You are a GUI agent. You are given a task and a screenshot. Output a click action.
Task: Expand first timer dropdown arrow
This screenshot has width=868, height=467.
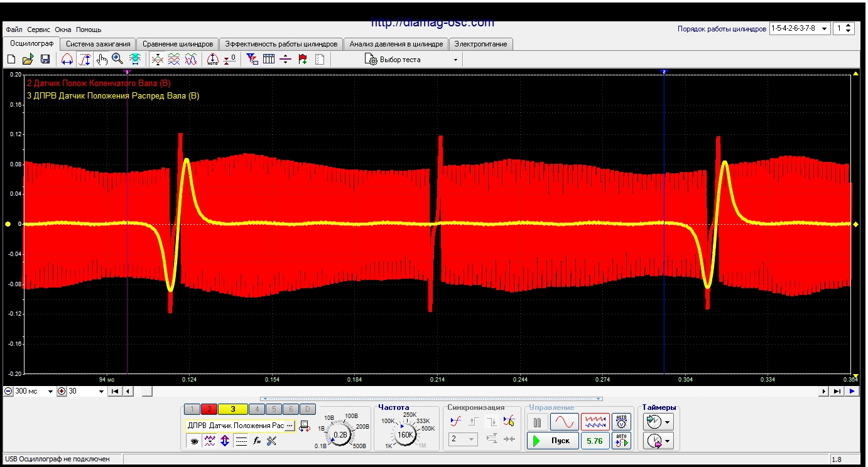[x=668, y=422]
